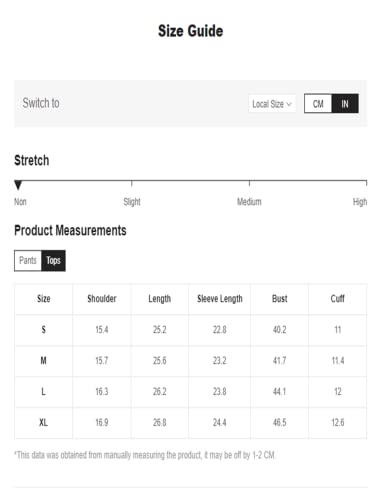Viewport: 375px width, 500px height.
Task: Click the Medium stretch label
Action: (x=249, y=202)
